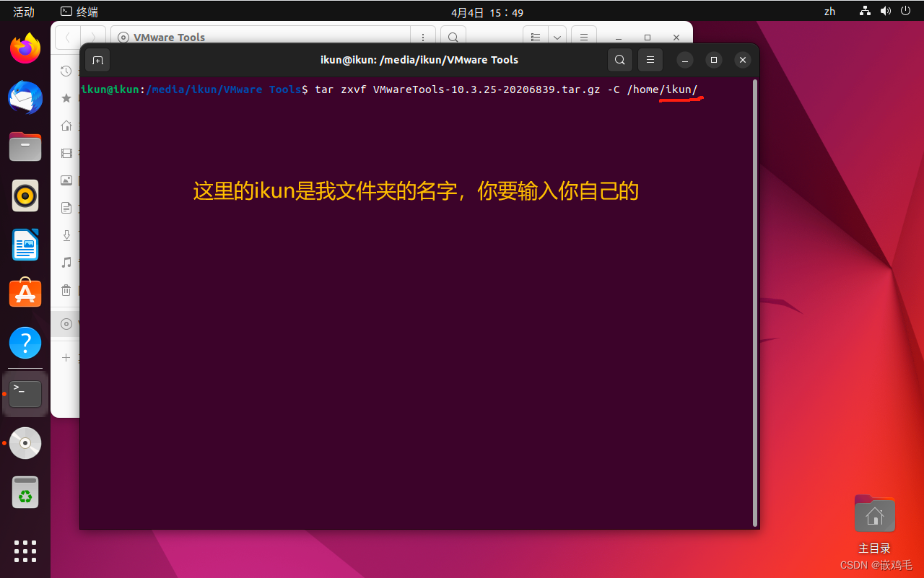
Task: Open power menu icon in top bar
Action: click(x=905, y=11)
